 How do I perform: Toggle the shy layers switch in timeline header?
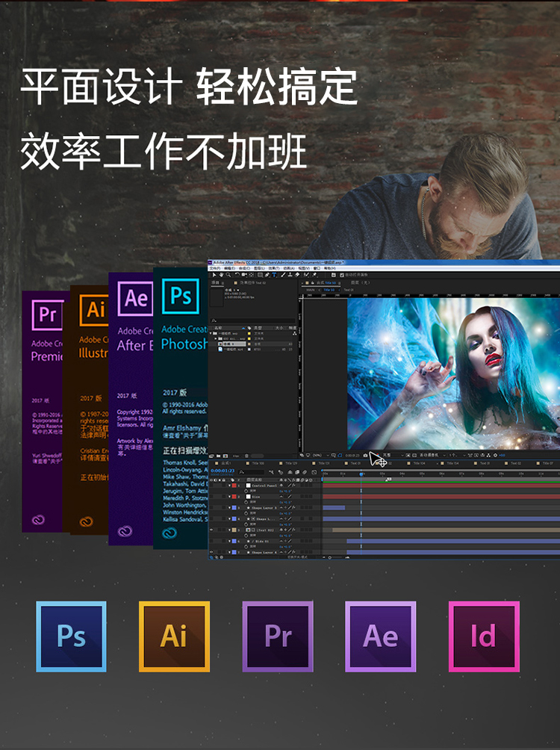(290, 472)
